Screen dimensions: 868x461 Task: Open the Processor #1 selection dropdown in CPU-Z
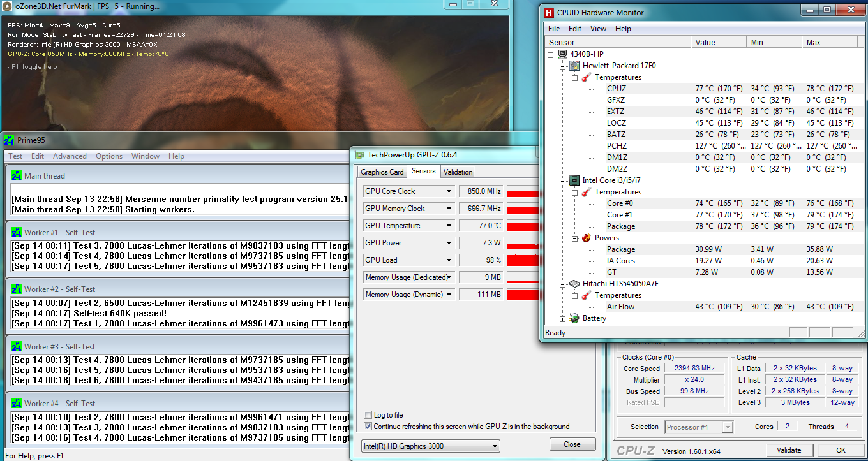(x=699, y=427)
